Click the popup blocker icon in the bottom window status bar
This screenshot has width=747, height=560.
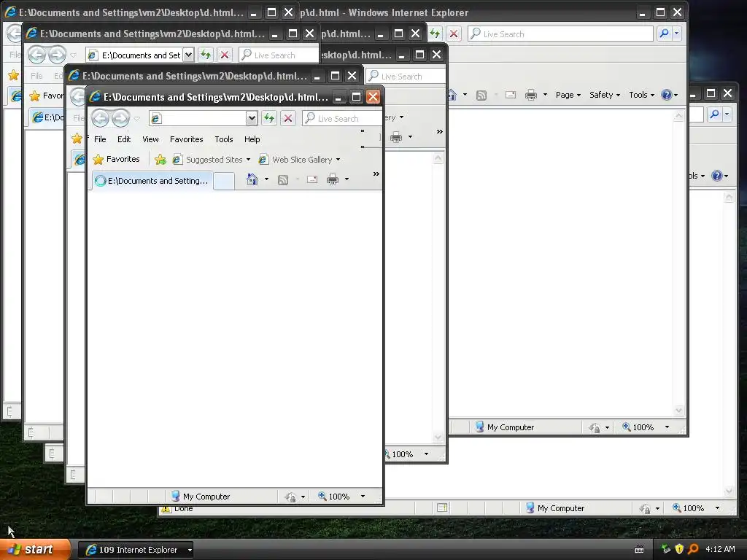point(442,507)
